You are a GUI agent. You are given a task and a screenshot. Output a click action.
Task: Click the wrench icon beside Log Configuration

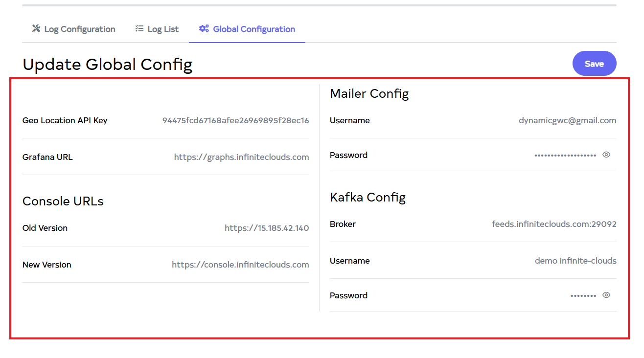click(36, 29)
